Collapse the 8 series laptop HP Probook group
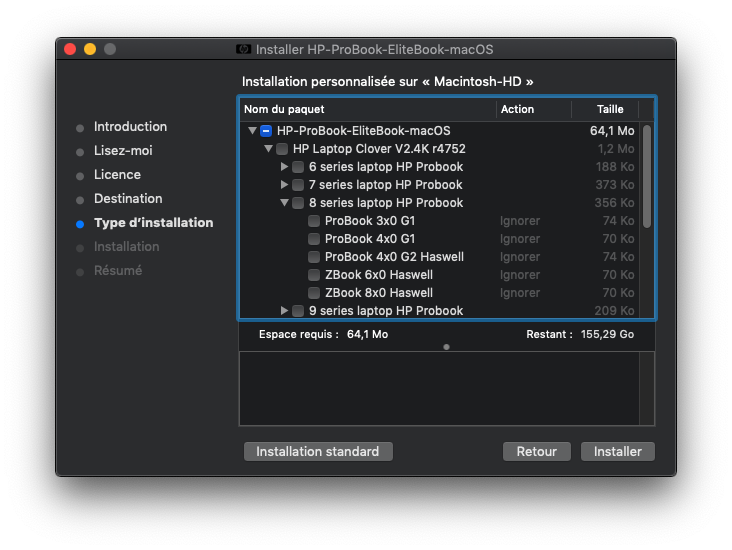Screen dimensions: 732x550 284,203
